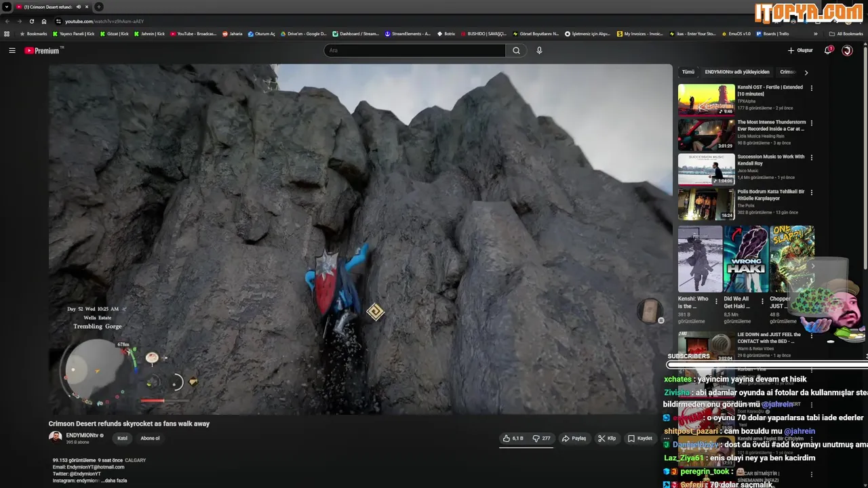
Task: Open Kenshi: Who is the short
Action: pyautogui.click(x=700, y=259)
